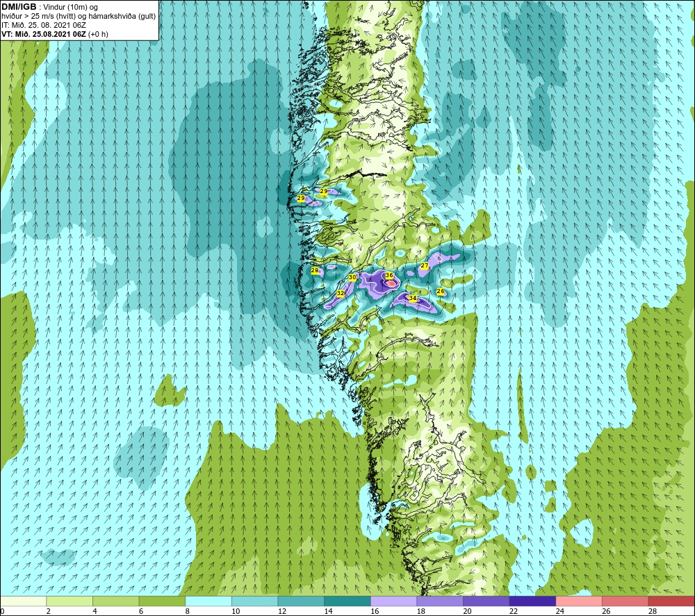
Task: Select the legend scale number 8
Action: coord(188,611)
